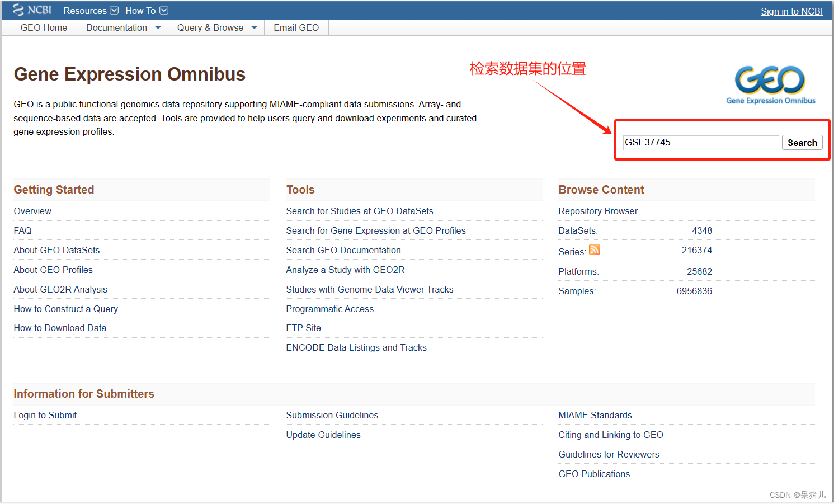The image size is (834, 504).
Task: Open the FTP Site link
Action: (x=304, y=328)
